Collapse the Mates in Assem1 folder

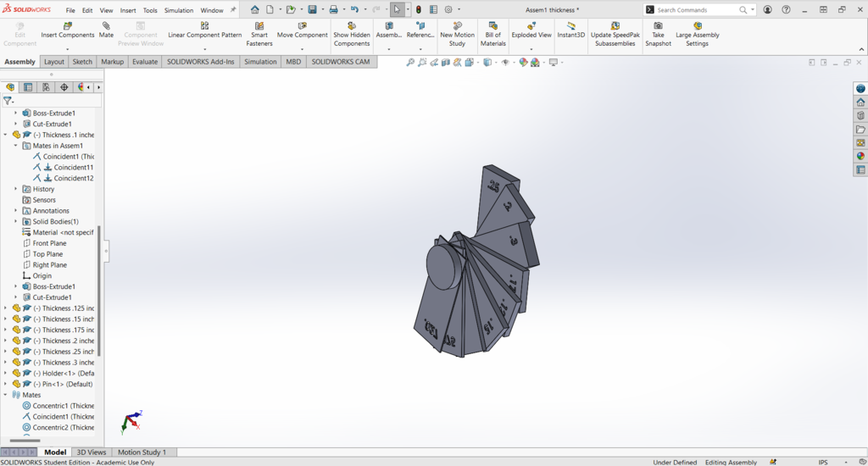tap(15, 146)
